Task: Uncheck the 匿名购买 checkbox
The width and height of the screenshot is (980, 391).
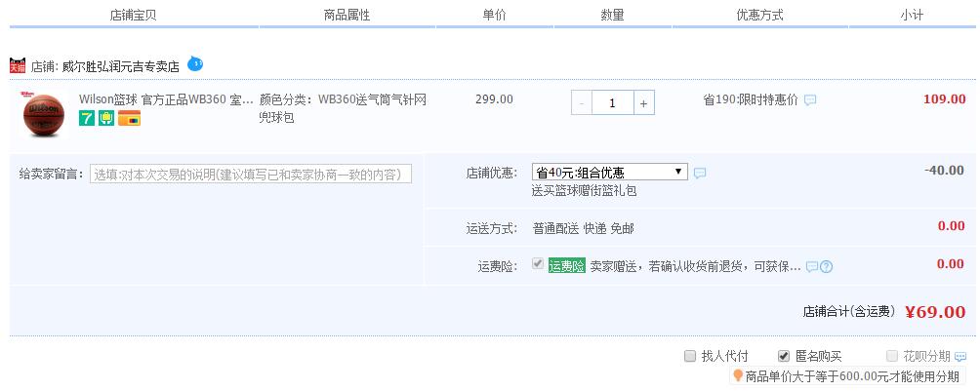Action: pyautogui.click(x=784, y=356)
